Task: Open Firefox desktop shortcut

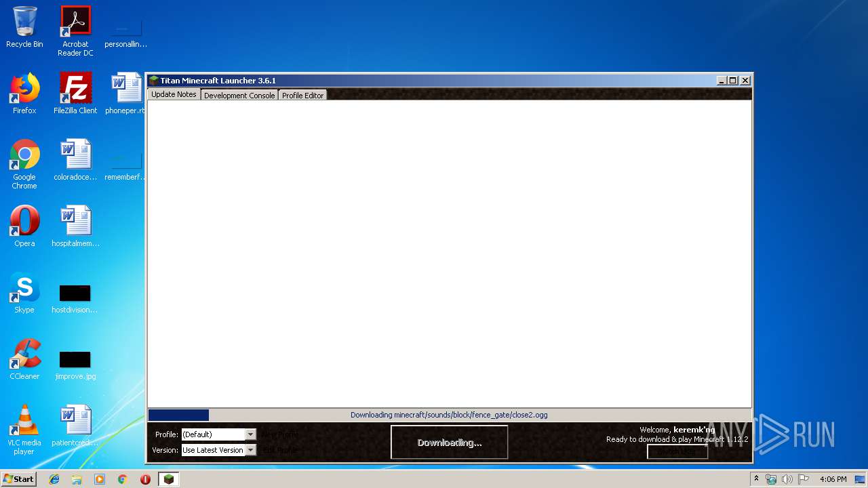Action: pos(24,94)
